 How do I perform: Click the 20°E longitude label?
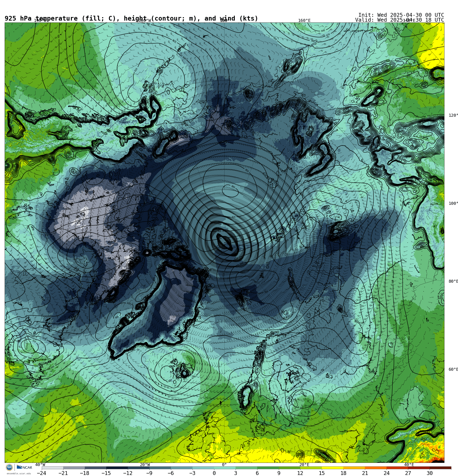click(x=304, y=465)
